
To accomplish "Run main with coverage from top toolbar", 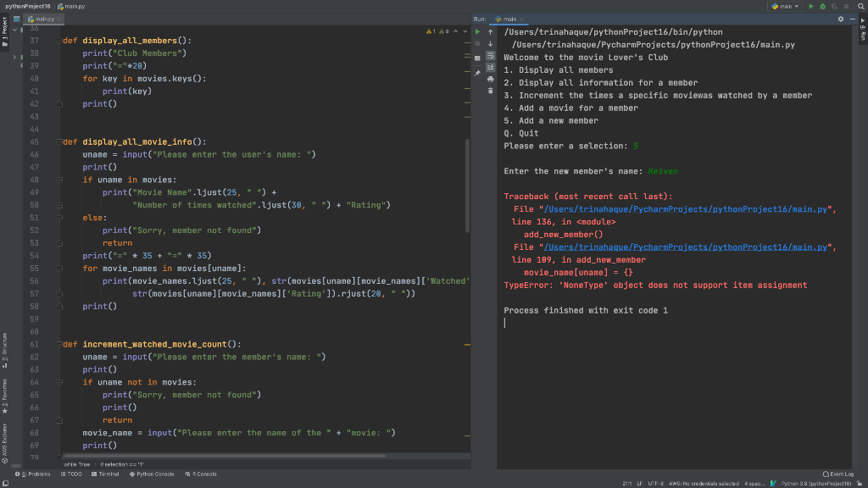I will 834,6.
